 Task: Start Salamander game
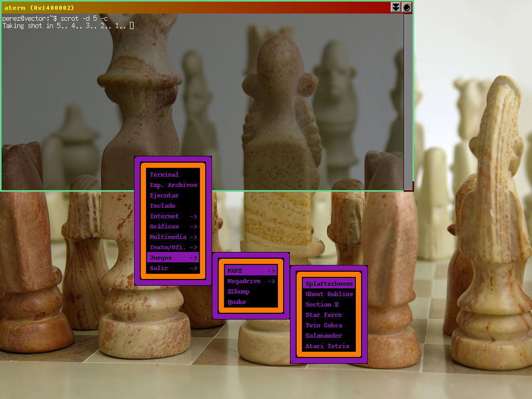pyautogui.click(x=329, y=336)
